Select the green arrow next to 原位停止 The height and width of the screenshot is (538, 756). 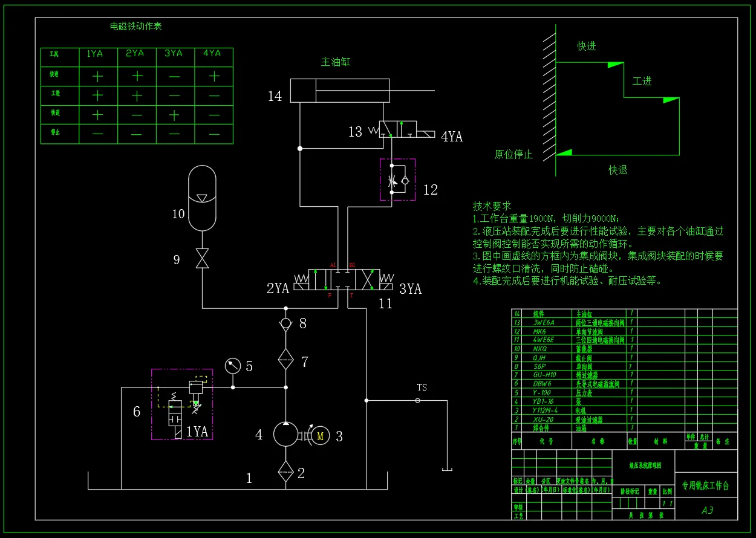coord(564,152)
